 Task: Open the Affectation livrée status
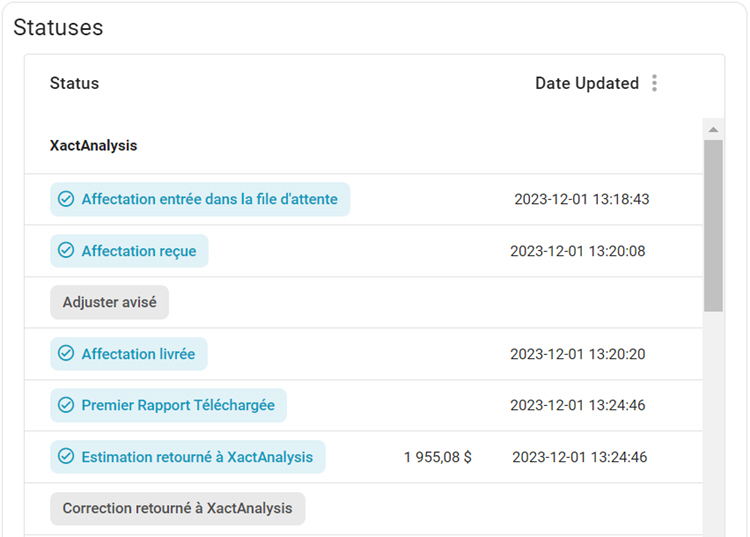coord(138,354)
